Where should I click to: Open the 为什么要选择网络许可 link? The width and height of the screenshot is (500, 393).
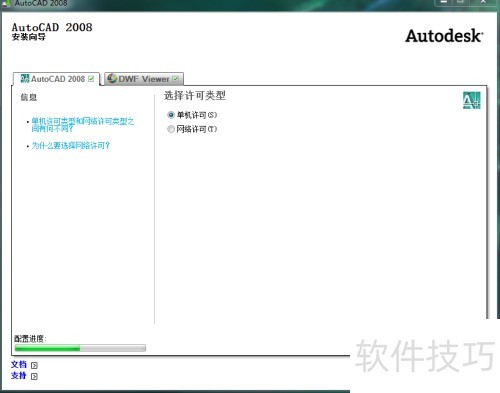click(71, 146)
